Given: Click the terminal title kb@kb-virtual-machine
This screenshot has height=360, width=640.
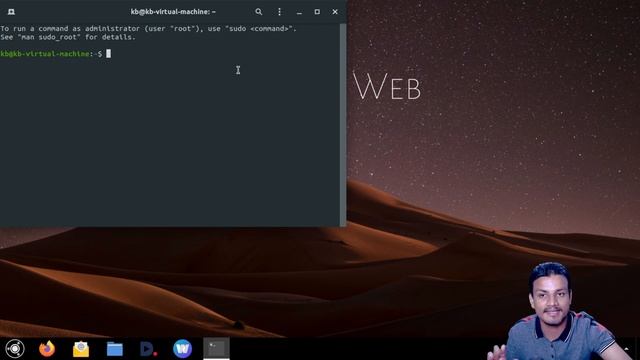Looking at the screenshot, I should point(173,12).
